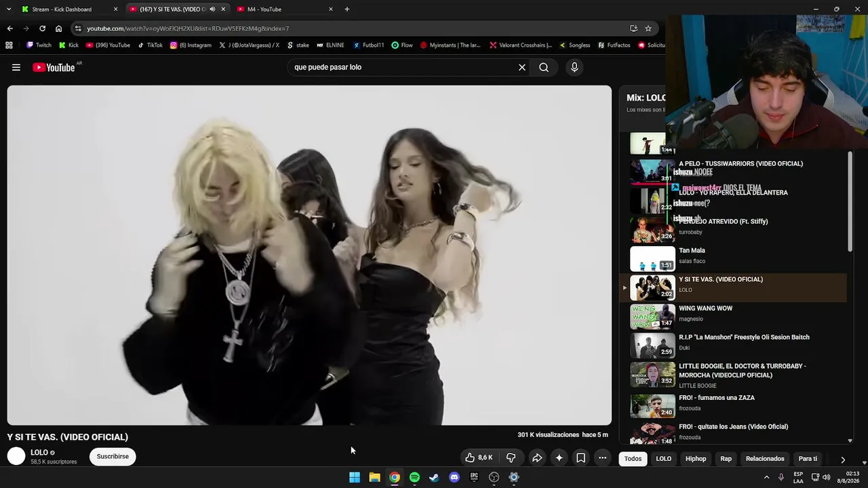Click the install app icon in address bar
Screen dimensions: 868x488
click(x=633, y=28)
